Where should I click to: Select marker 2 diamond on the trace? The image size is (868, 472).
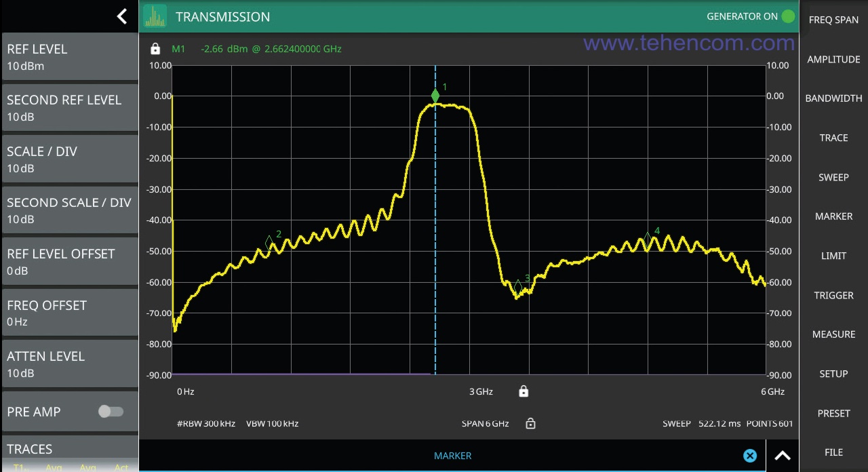pyautogui.click(x=269, y=242)
